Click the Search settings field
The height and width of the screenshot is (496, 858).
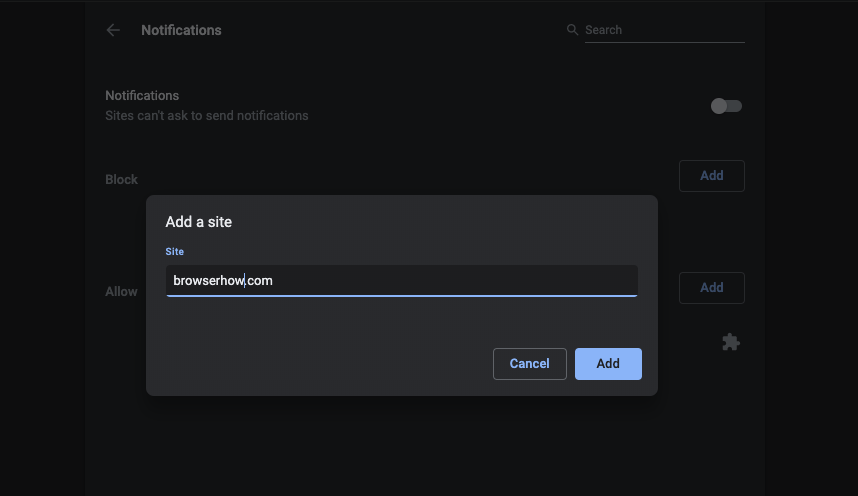coord(664,30)
